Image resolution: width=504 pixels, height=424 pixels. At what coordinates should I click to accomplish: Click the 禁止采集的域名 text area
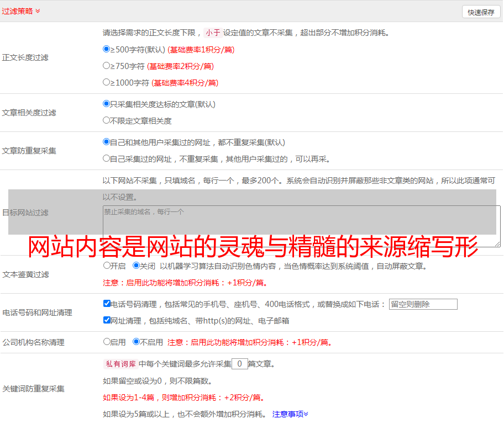coord(301,226)
